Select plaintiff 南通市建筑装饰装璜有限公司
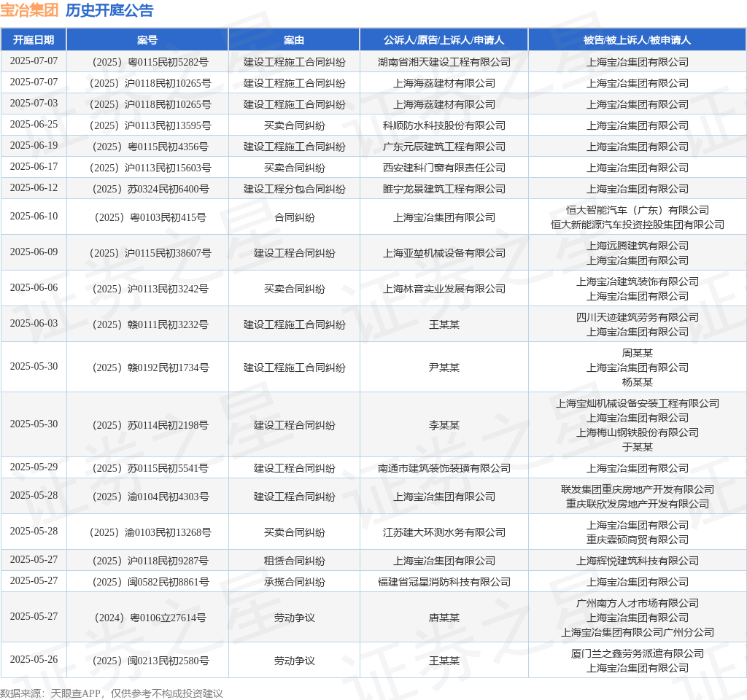This screenshot has width=747, height=700. (x=444, y=469)
